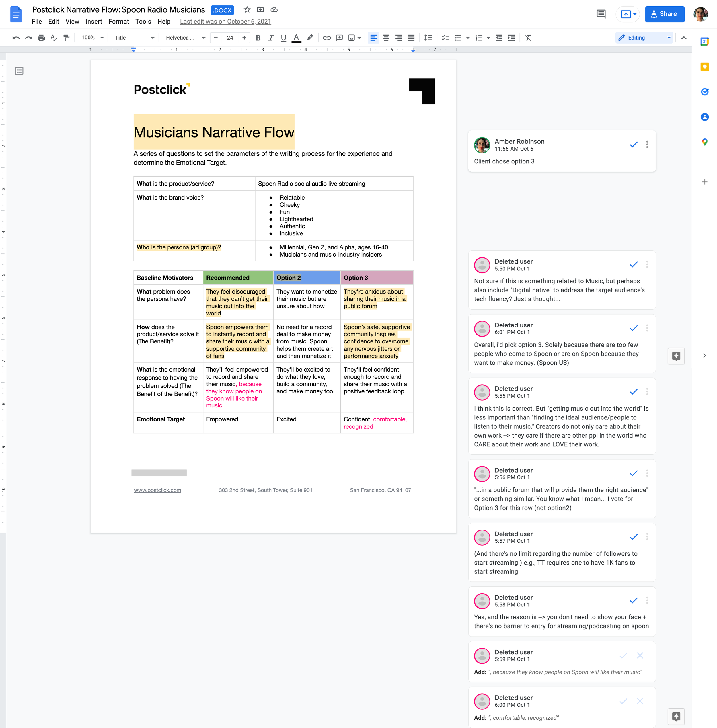Open comment history icon

[601, 14]
